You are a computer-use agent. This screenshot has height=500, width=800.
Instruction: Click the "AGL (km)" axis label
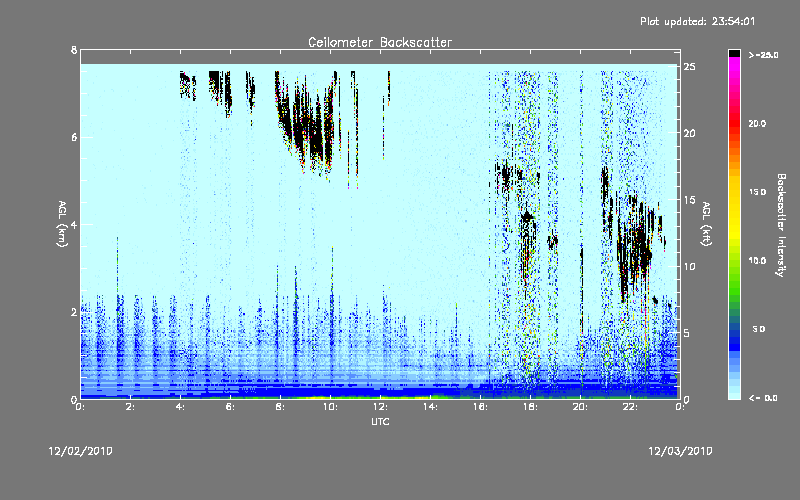[62, 224]
